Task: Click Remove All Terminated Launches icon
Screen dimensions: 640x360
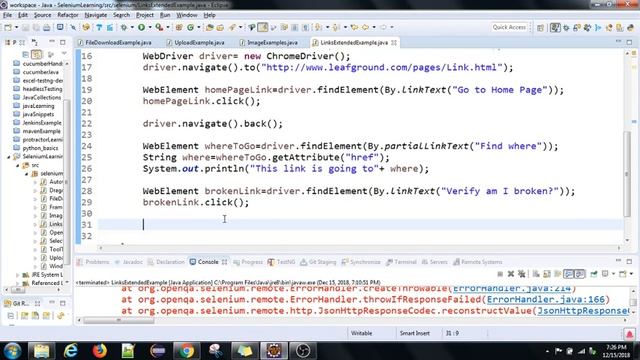Action: coord(521,274)
